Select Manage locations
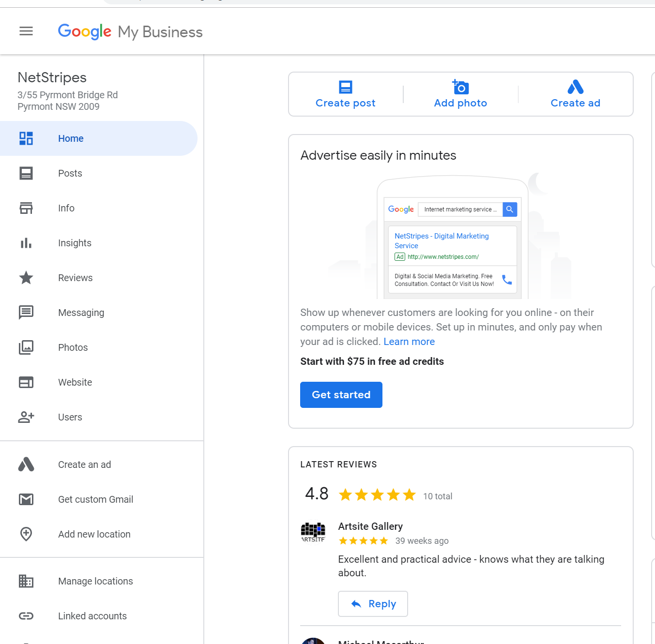Screen dimensions: 655x644 pyautogui.click(x=99, y=581)
